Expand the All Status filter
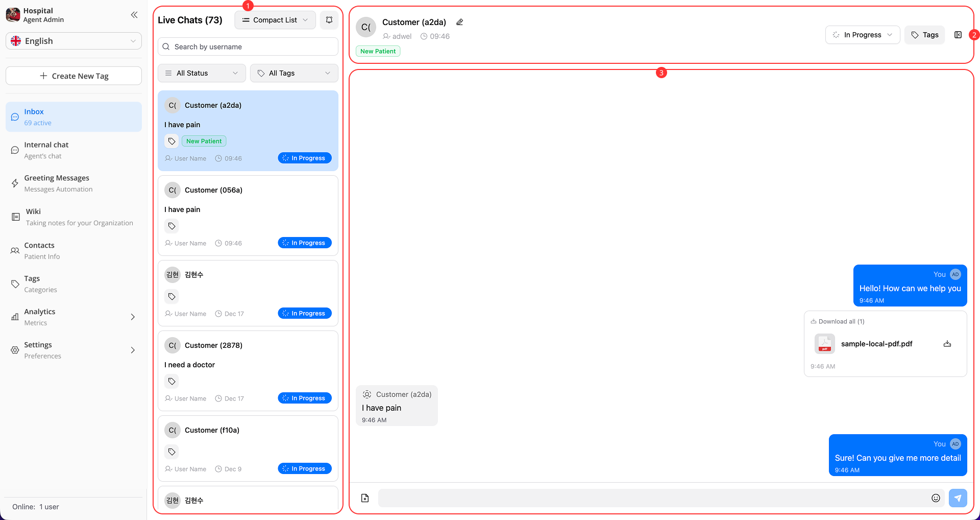Viewport: 980px width, 520px height. coord(202,73)
